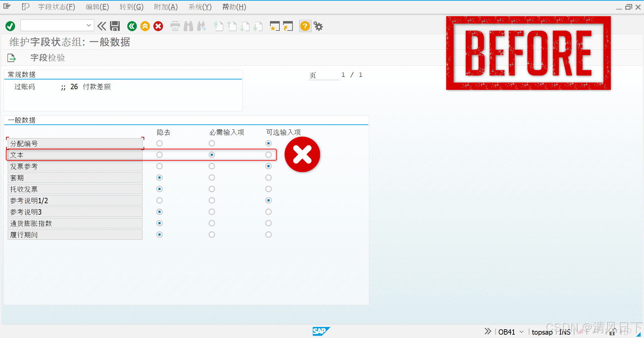Click the generate shortcut icon
This screenshot has width=644, height=338.
click(x=288, y=26)
